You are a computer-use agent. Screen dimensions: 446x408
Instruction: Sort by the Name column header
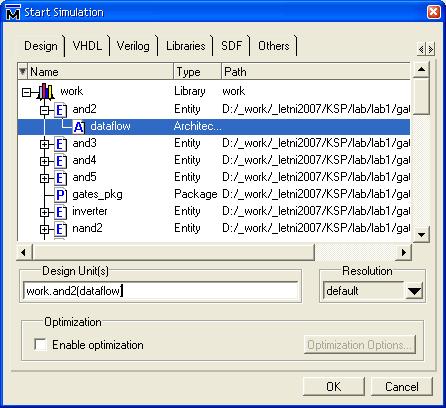click(x=100, y=71)
